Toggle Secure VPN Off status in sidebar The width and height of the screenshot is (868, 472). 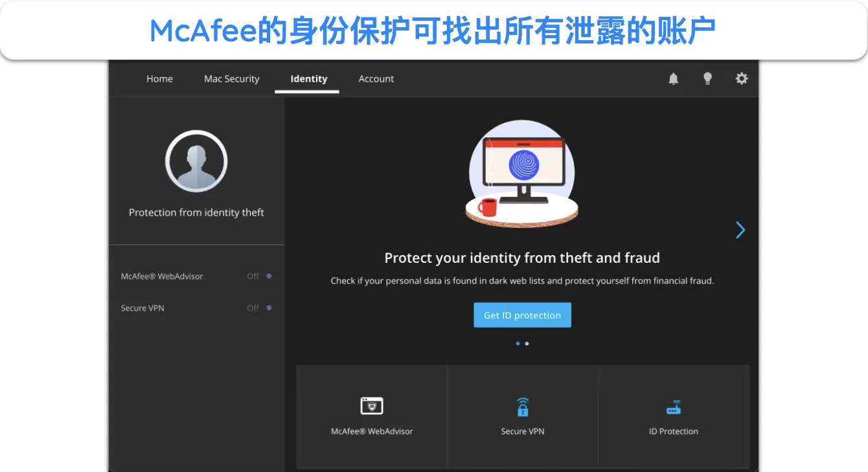click(x=259, y=308)
